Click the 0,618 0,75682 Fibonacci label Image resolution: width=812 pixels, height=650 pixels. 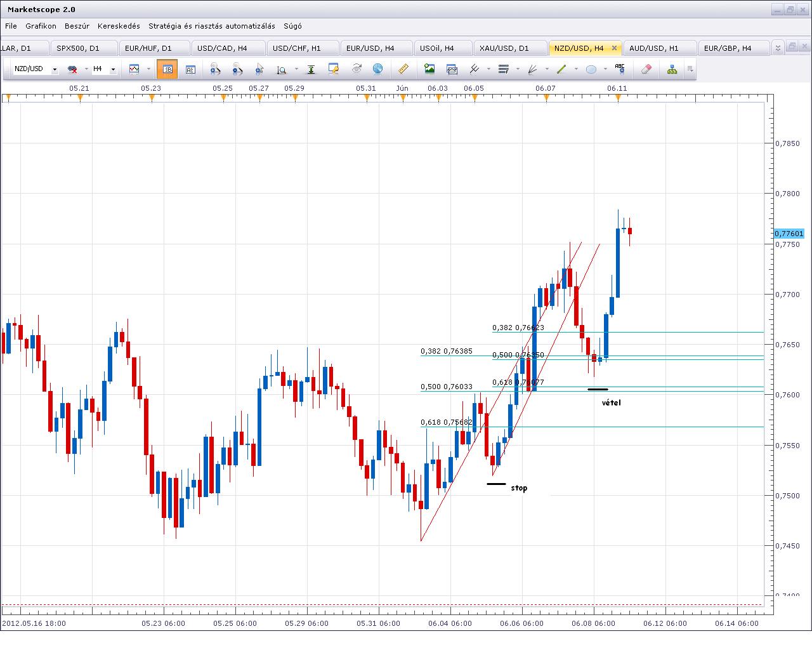coord(447,422)
